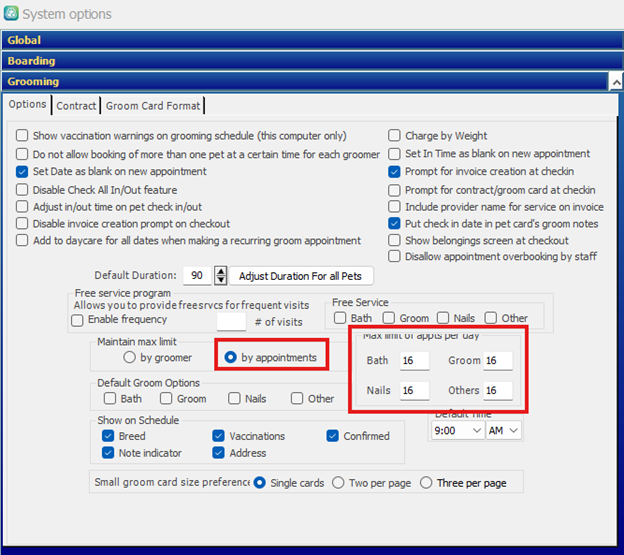Viewport: 624px width, 555px height.
Task: Enable Charge by Weight checkbox
Action: (394, 136)
